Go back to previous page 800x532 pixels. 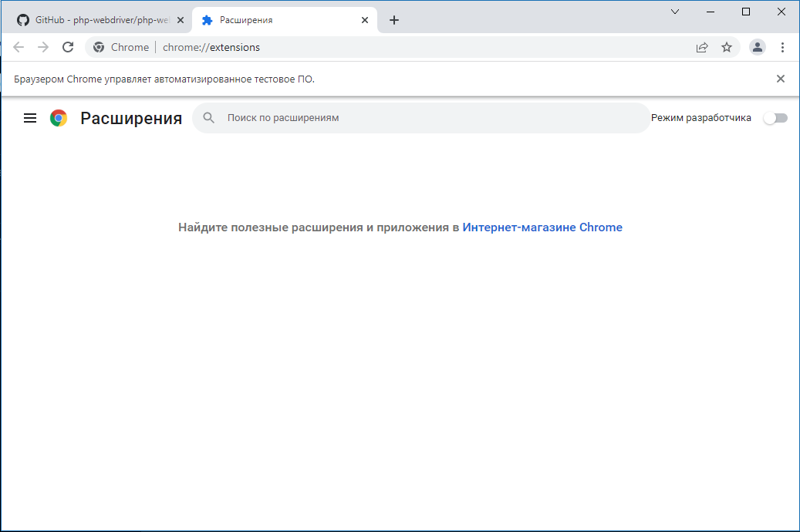click(x=19, y=48)
